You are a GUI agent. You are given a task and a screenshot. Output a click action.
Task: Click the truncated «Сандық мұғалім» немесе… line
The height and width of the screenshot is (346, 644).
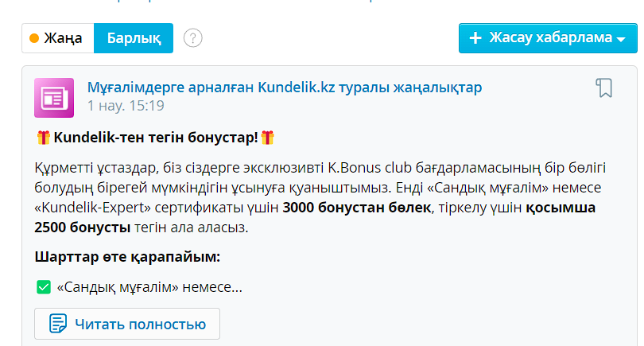[x=149, y=286]
